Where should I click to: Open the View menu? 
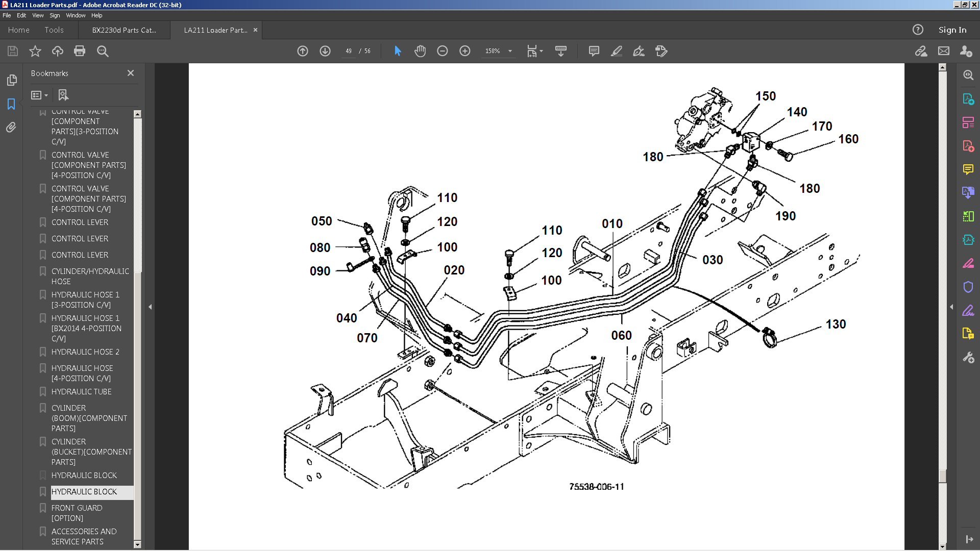[38, 15]
